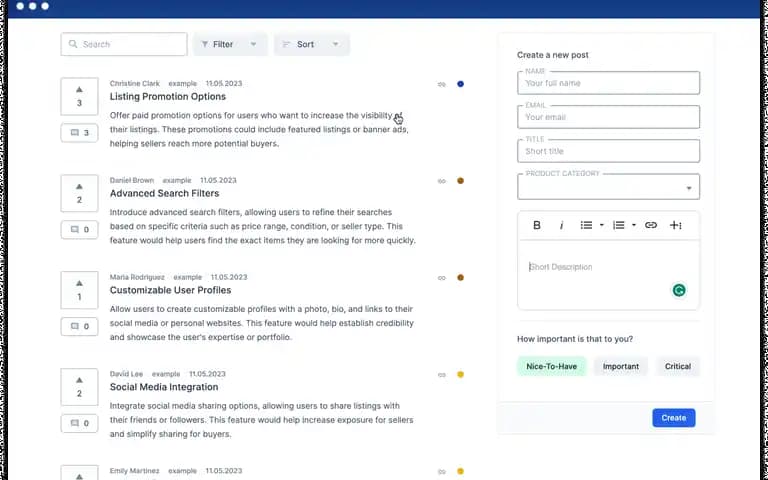This screenshot has height=480, width=768.
Task: Open the Social Media Integration post title
Action: (164, 387)
